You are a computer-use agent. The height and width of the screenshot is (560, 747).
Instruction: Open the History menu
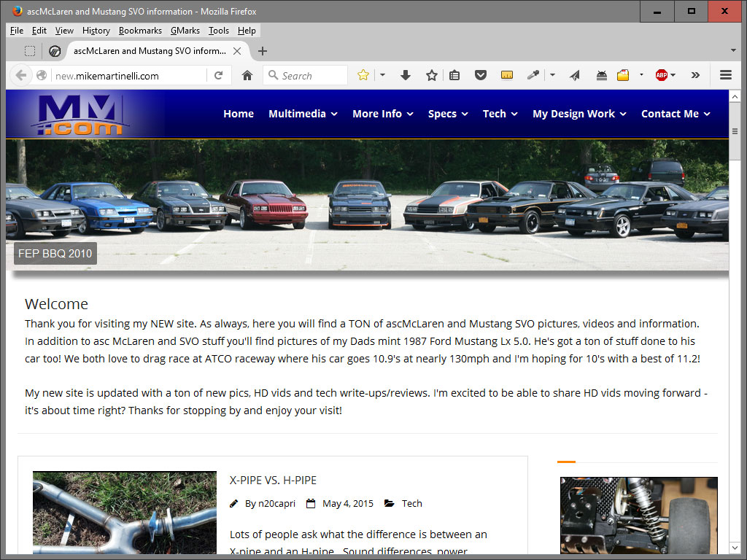coord(96,31)
